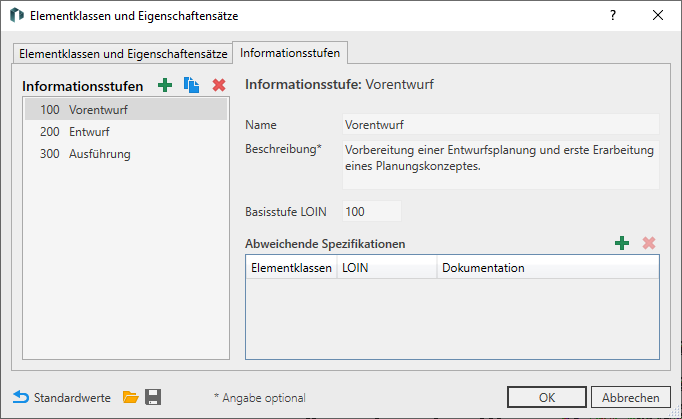Add a new abweichende Spezifikation entry
The width and height of the screenshot is (682, 419).
[622, 243]
